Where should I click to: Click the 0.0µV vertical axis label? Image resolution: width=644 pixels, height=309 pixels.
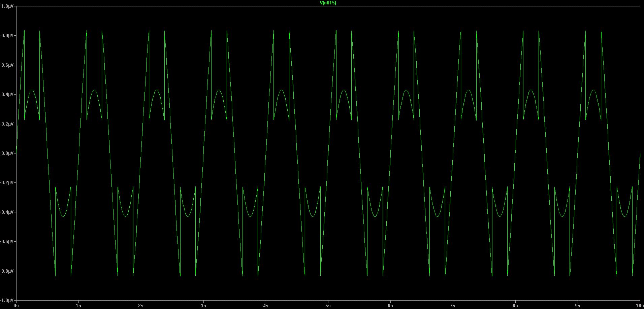(x=7, y=153)
